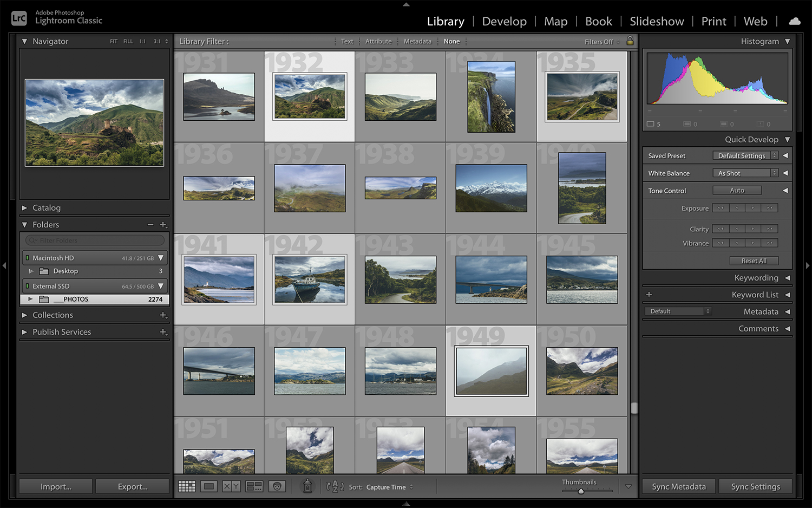Open the Sort Capture Time dropdown
812x508 pixels.
387,487
